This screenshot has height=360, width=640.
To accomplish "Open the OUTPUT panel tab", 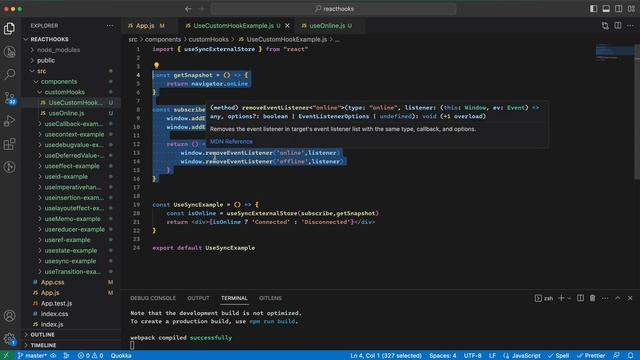I will point(198,298).
